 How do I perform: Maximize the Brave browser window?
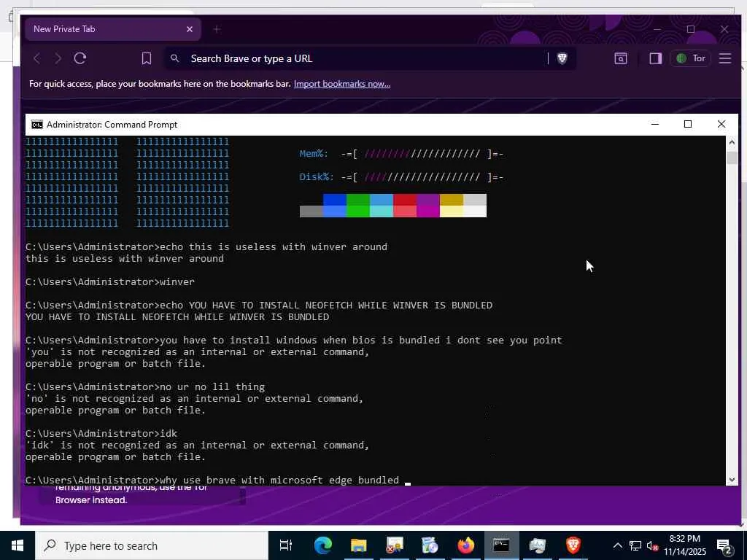coord(690,29)
